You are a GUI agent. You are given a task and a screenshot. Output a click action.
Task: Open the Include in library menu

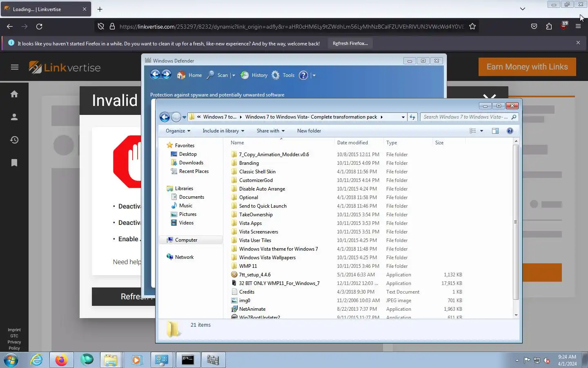coord(223,131)
